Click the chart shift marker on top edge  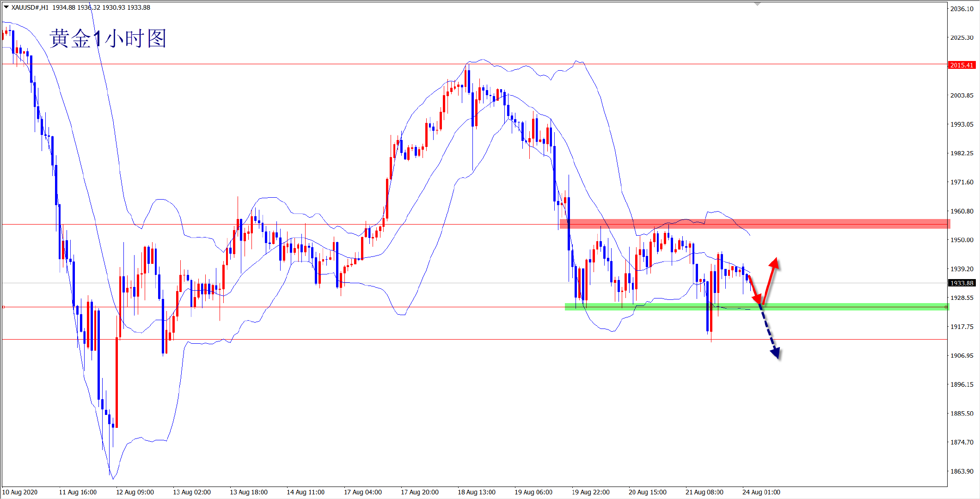point(757,4)
